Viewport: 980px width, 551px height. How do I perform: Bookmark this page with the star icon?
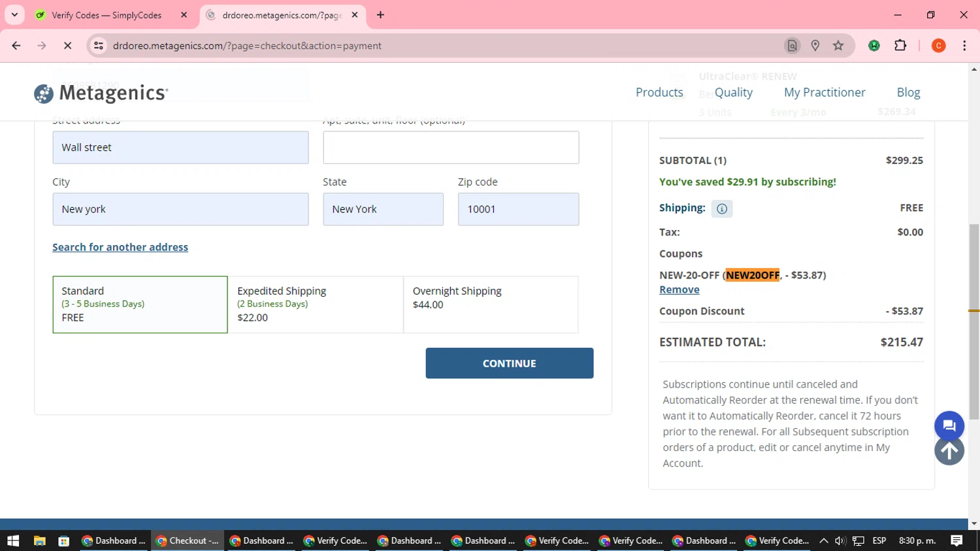click(x=838, y=46)
